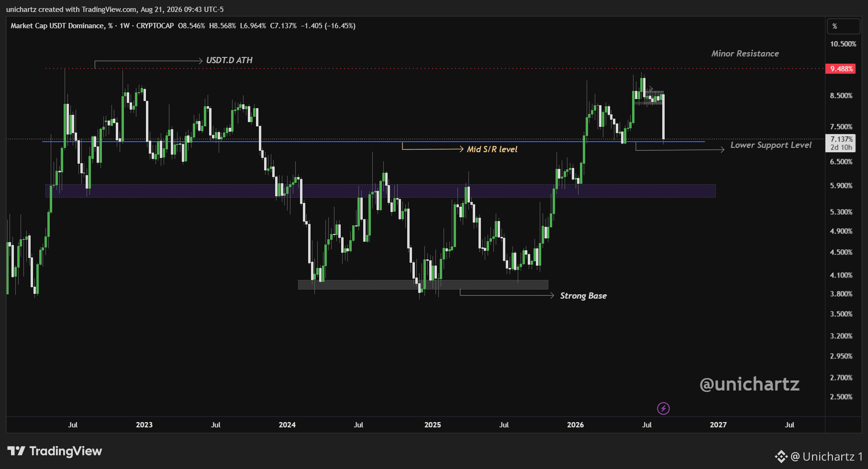Toggle the percent scale button
Viewport: 868px width, 469px height.
click(843, 26)
